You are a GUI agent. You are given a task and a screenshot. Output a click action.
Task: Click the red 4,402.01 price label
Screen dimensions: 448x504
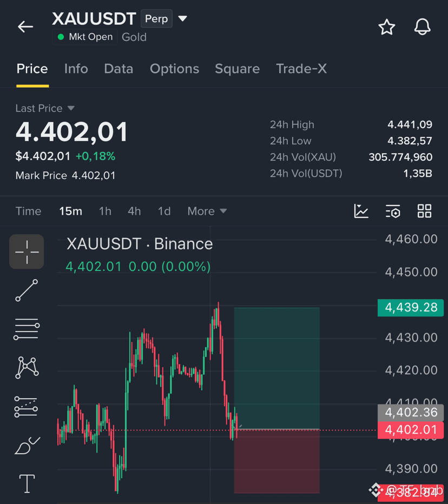click(411, 430)
